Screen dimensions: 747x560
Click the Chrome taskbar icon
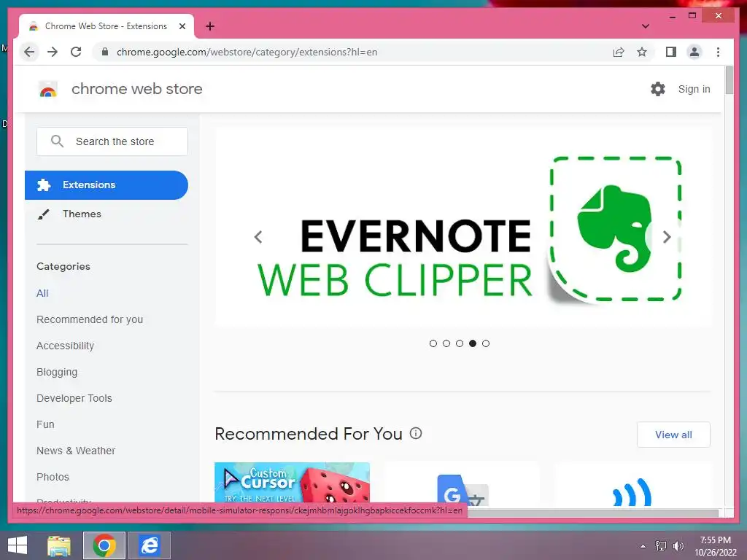(104, 545)
